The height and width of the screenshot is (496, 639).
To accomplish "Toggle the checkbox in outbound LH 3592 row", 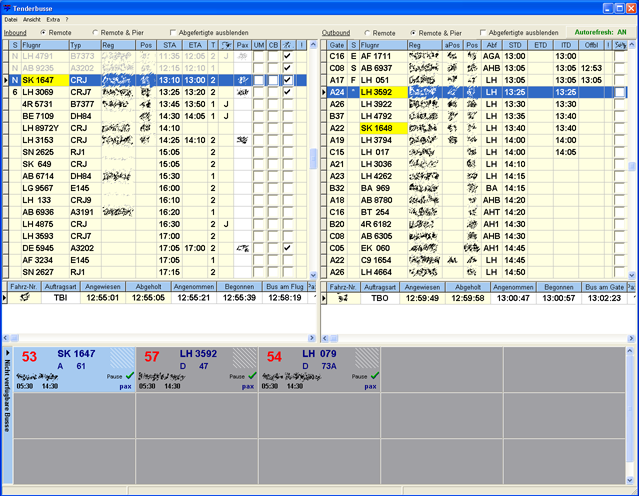I will click(x=619, y=93).
